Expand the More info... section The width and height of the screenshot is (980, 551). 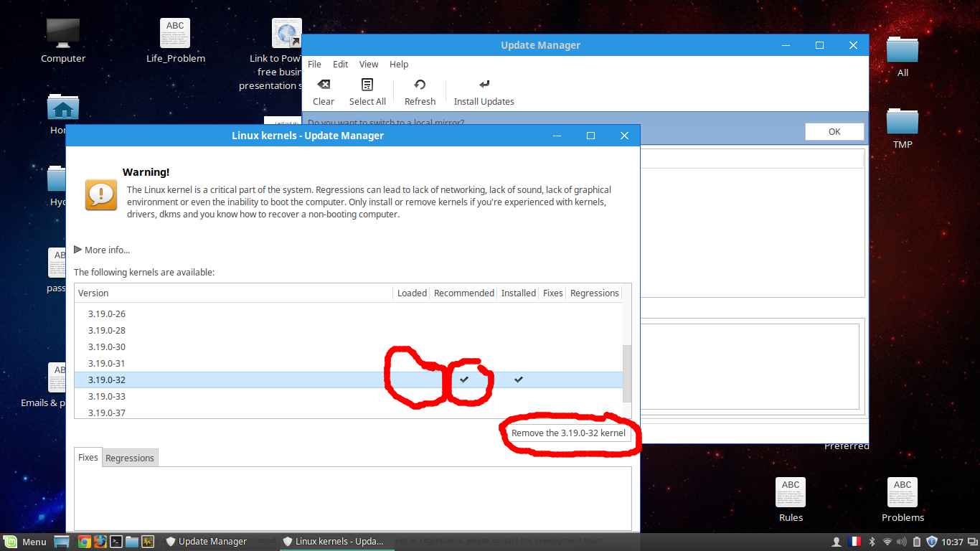(x=102, y=250)
